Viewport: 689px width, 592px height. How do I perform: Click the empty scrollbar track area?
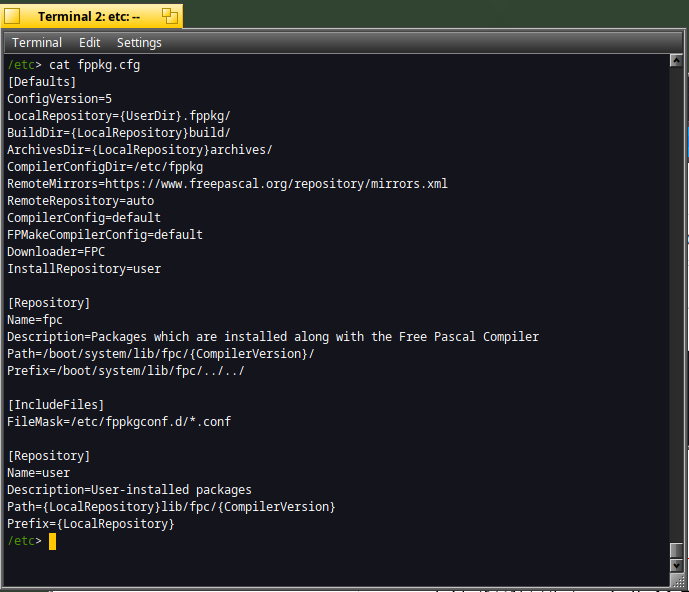(676, 303)
